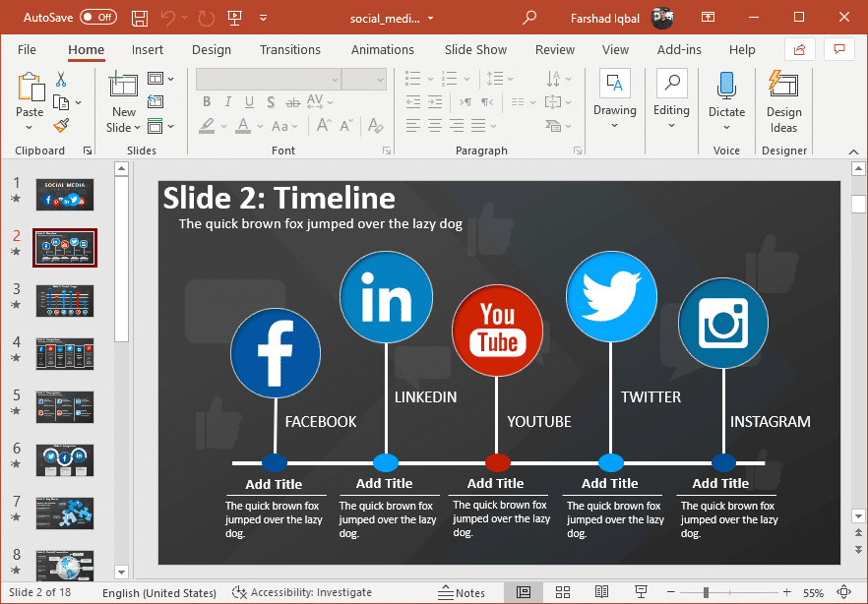The height and width of the screenshot is (604, 868).
Task: Open the Transitions ribbon tab
Action: click(289, 50)
